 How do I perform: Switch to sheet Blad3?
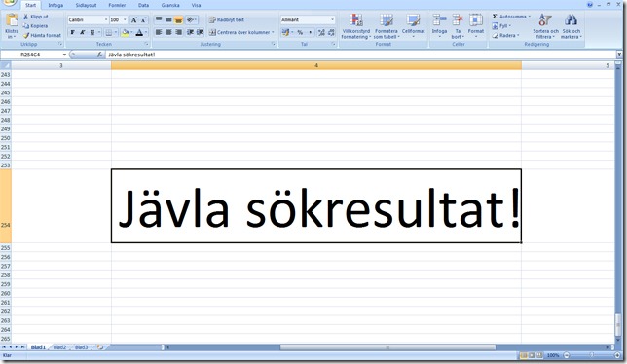click(81, 347)
